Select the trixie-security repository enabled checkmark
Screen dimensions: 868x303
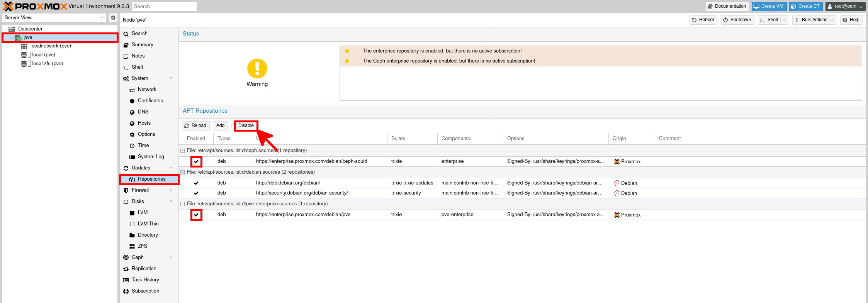pyautogui.click(x=196, y=193)
